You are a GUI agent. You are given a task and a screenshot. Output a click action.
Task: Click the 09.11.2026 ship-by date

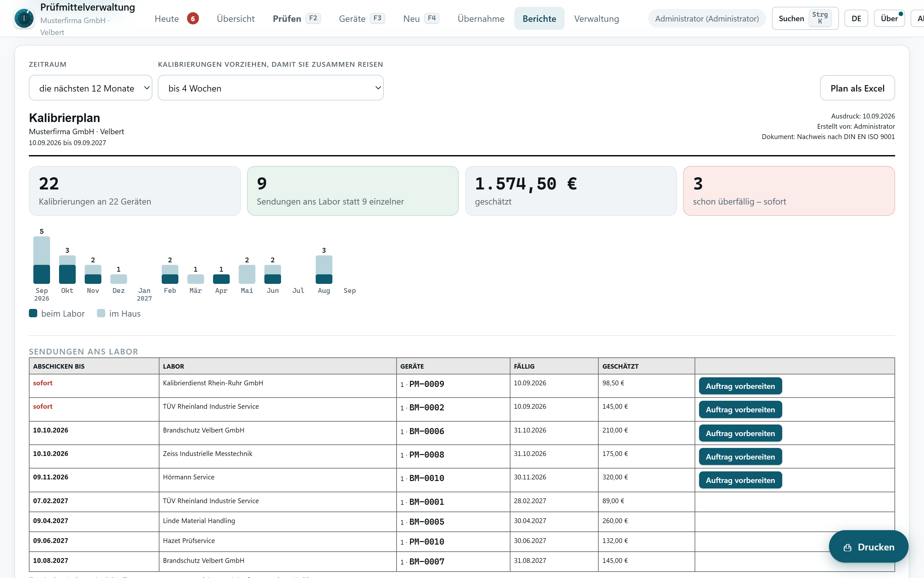50,477
